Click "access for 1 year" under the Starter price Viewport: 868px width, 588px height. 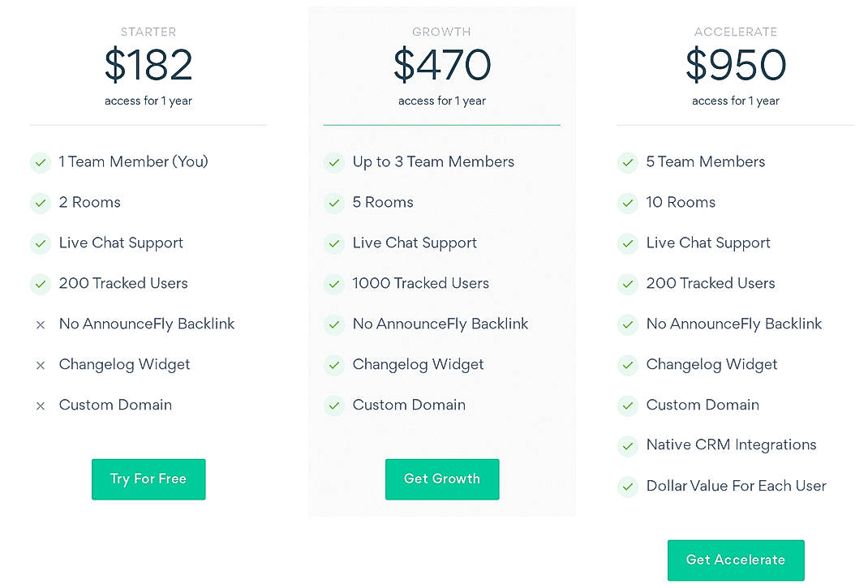point(148,101)
